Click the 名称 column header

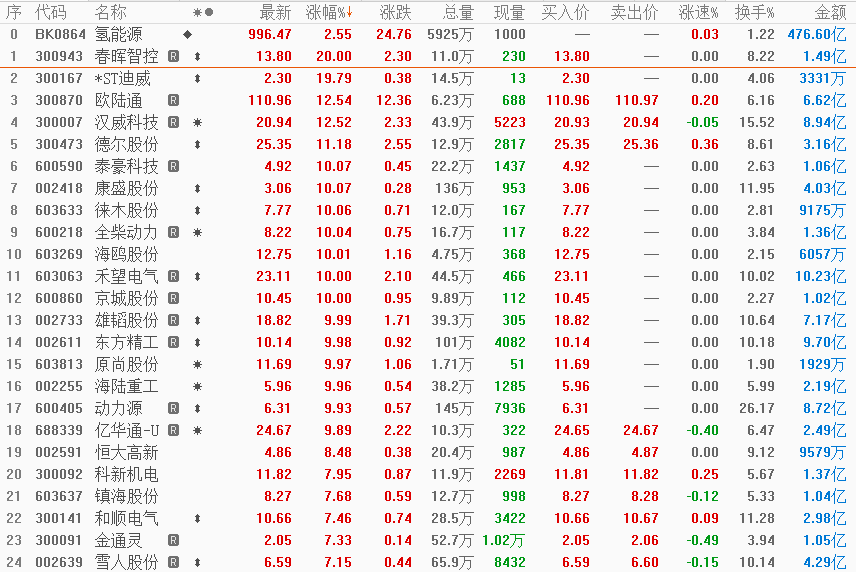click(110, 12)
